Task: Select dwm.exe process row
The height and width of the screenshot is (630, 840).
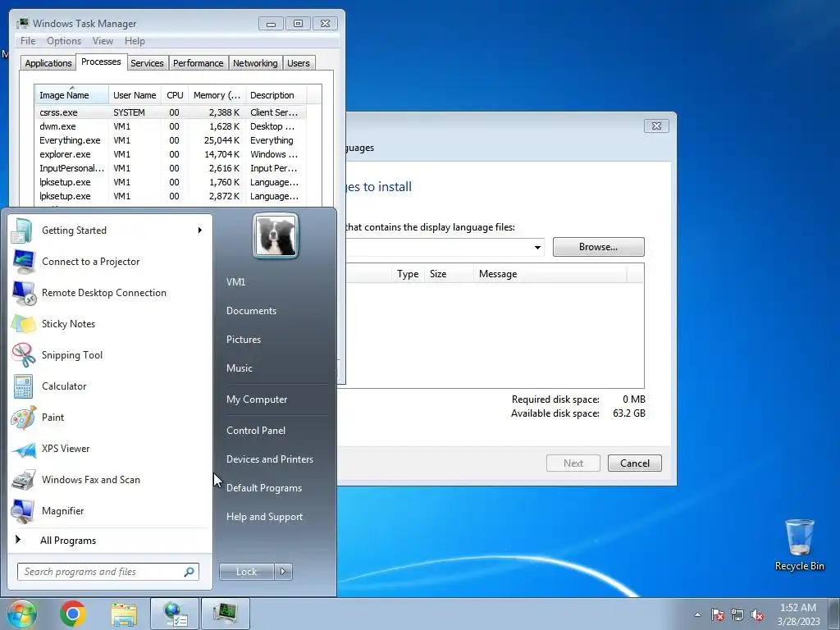Action: pos(171,126)
